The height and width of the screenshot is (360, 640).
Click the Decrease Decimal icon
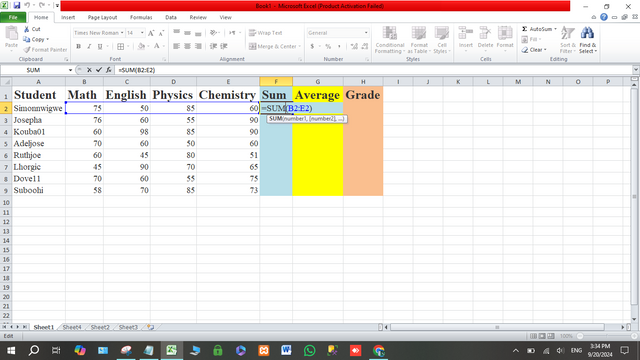tap(364, 47)
